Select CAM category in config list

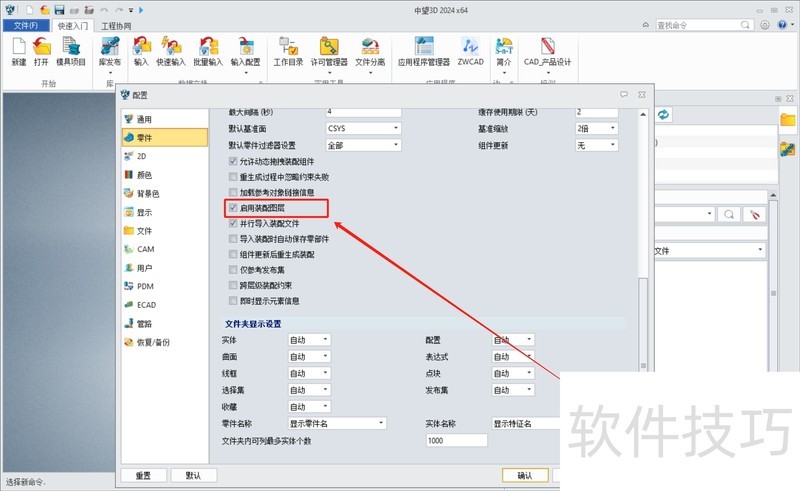[x=165, y=249]
